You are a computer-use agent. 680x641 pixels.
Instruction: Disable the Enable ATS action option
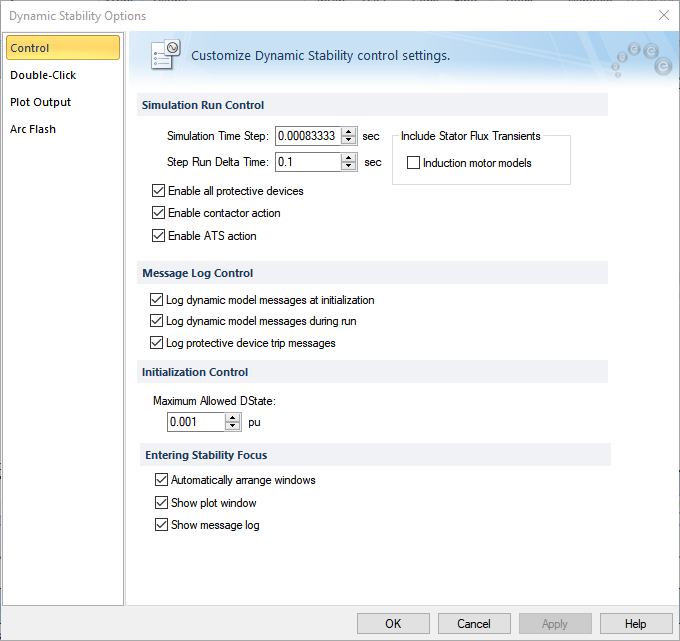click(x=159, y=236)
